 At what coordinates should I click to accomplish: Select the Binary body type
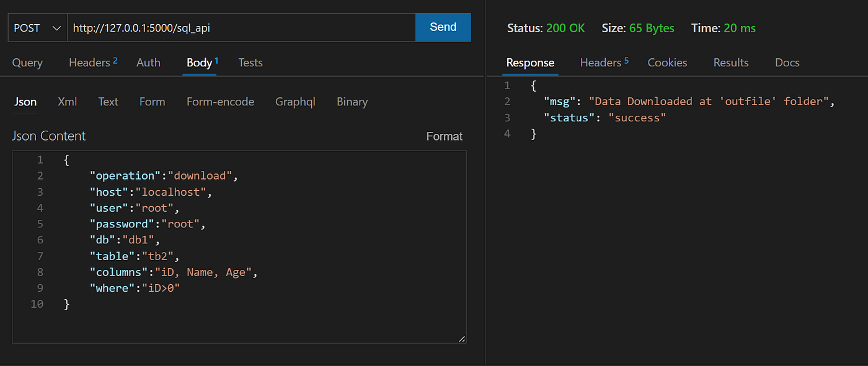click(x=352, y=102)
